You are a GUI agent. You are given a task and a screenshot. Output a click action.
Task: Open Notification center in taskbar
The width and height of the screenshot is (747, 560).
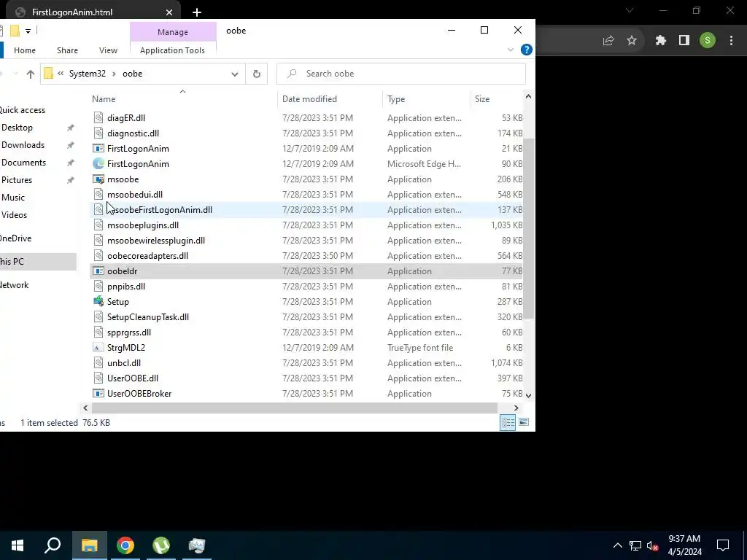723,545
